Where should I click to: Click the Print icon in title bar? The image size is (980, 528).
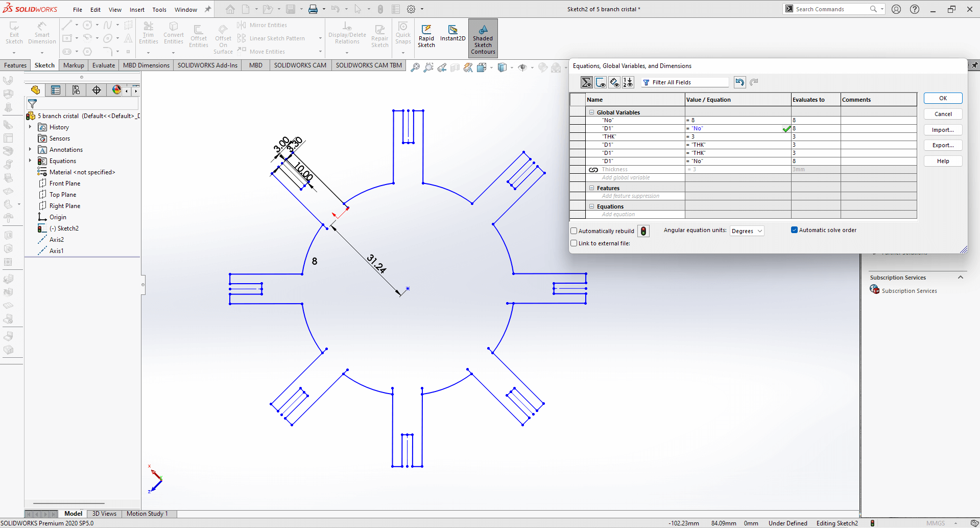313,9
